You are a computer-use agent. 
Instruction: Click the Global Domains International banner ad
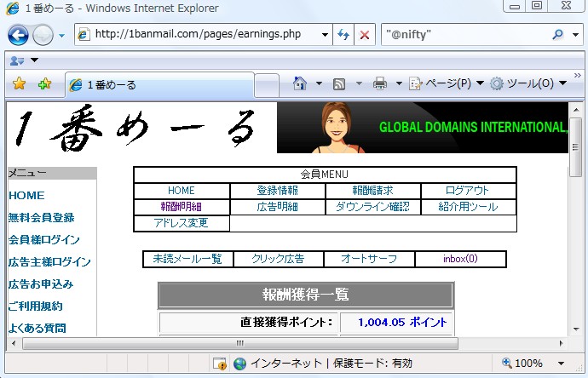pyautogui.click(x=423, y=128)
